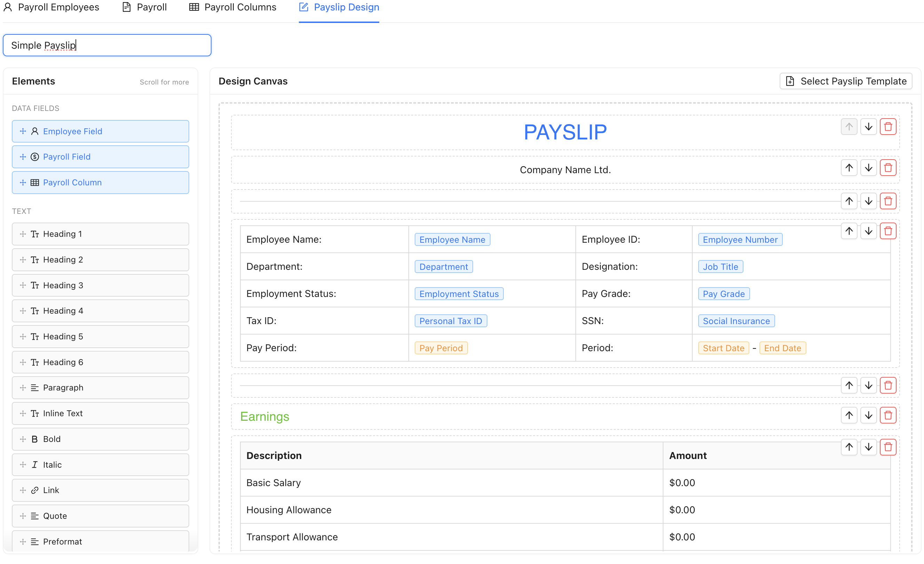Add the Employee Field element
Viewport: 924px width, 564px height.
(100, 131)
